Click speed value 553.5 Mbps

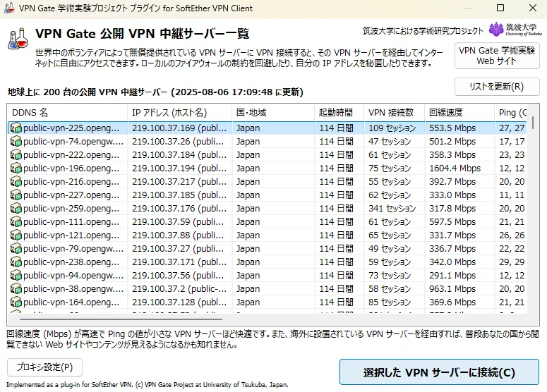tap(452, 128)
